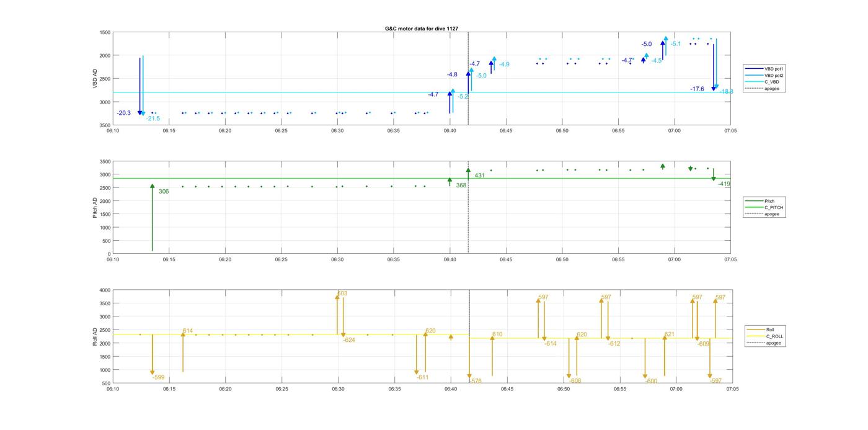The image size is (868, 430).
Task: Click the '-5.2' VBD data label
Action: (463, 97)
